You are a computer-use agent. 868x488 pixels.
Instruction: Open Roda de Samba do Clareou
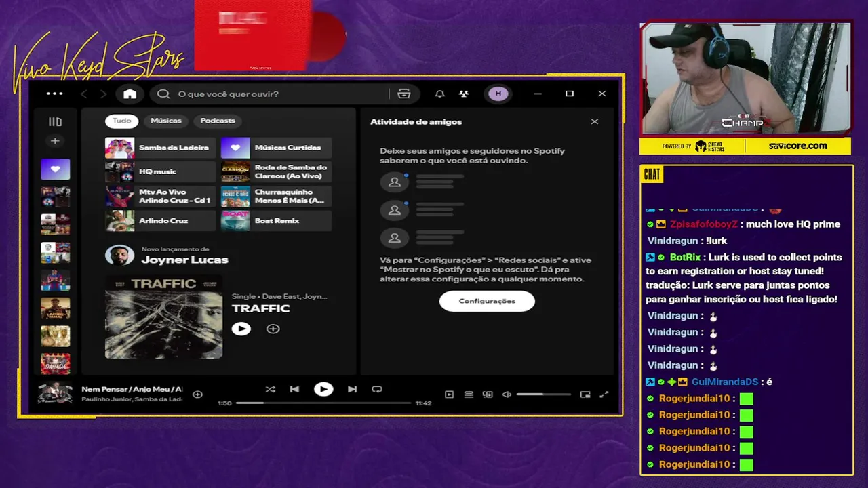276,172
